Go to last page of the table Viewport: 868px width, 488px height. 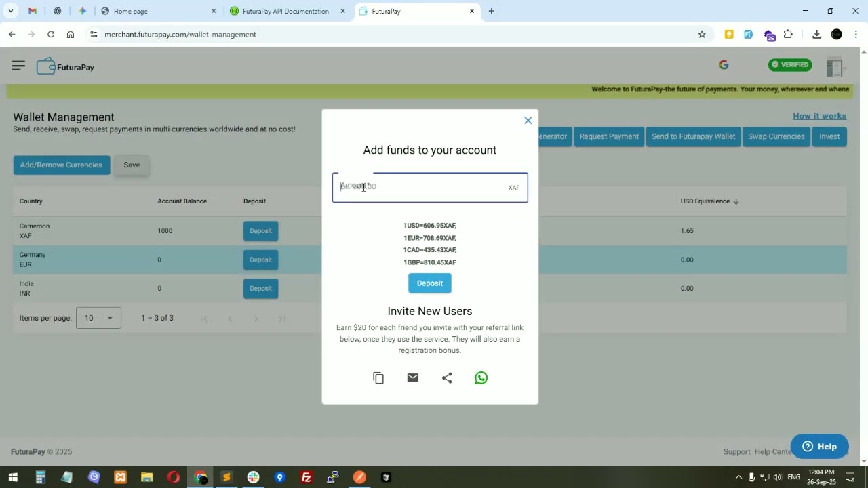(282, 319)
